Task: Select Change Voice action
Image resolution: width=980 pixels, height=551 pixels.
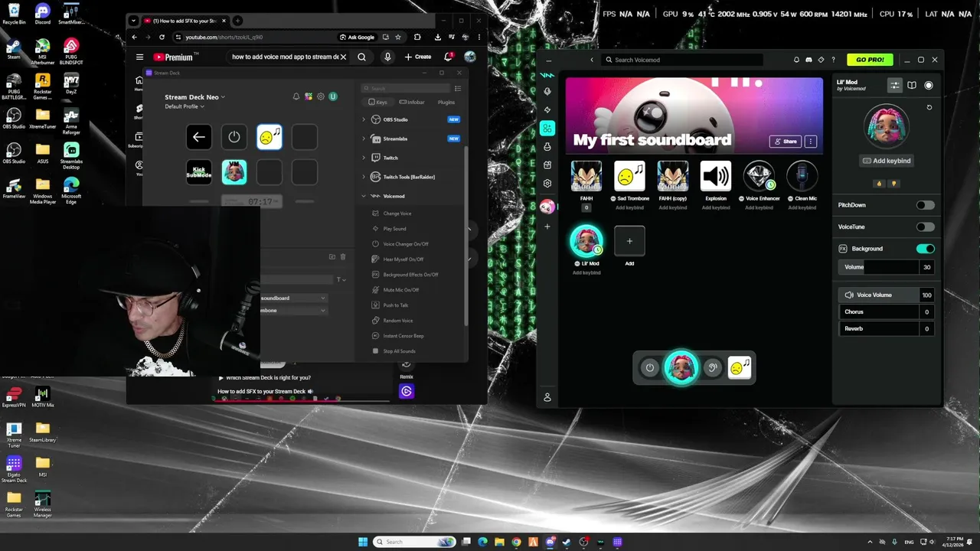Action: 397,214
